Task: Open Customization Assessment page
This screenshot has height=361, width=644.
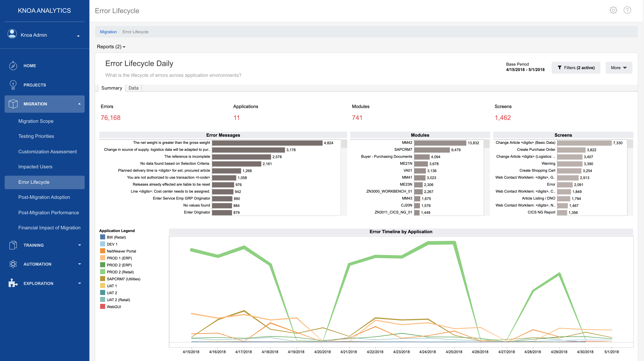Action: [48, 152]
